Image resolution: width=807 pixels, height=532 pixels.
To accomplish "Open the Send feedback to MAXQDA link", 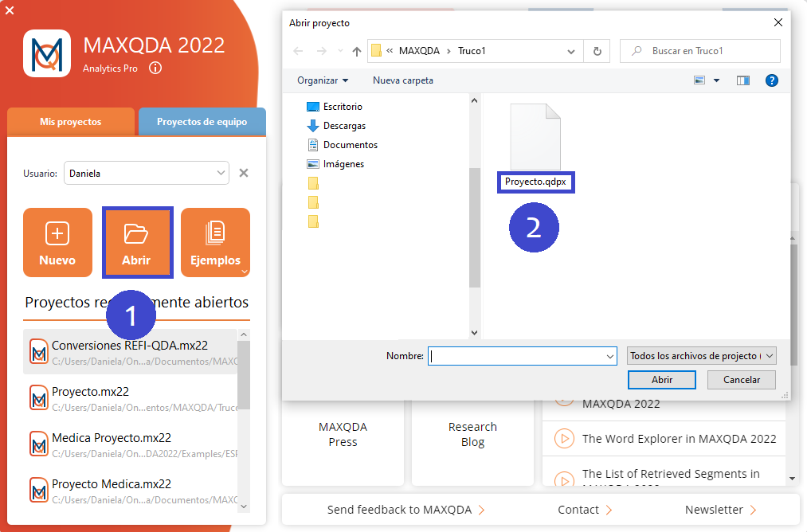I will coord(399,510).
